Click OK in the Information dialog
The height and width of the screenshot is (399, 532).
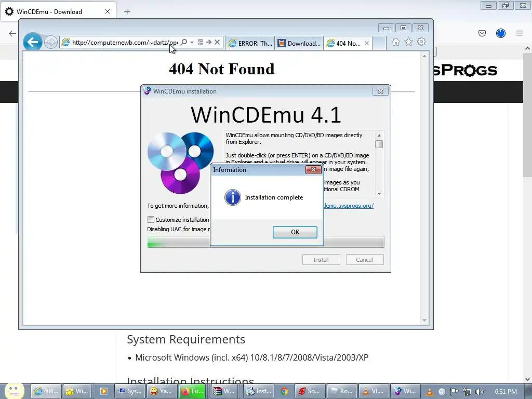[x=295, y=232]
